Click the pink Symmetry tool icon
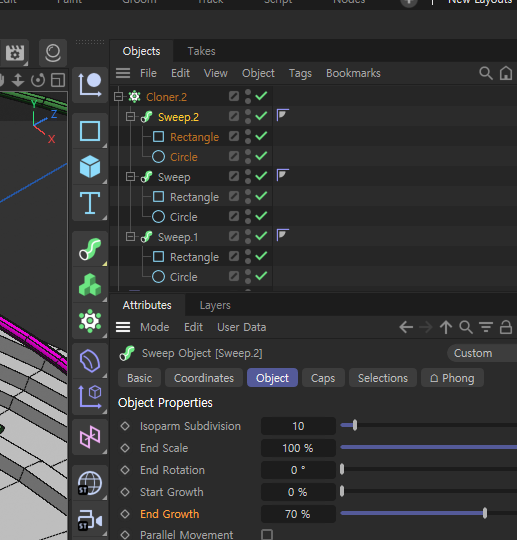Viewport: 517px width, 540px height. click(x=90, y=437)
